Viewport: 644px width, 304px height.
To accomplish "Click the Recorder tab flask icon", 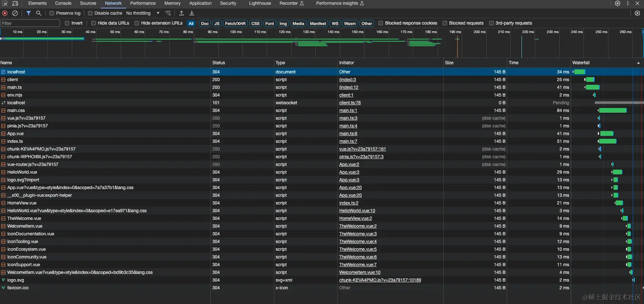I will tap(302, 3).
